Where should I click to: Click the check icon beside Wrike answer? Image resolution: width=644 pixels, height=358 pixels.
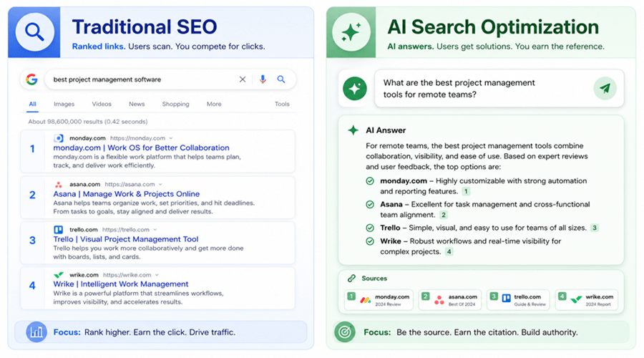click(x=370, y=241)
